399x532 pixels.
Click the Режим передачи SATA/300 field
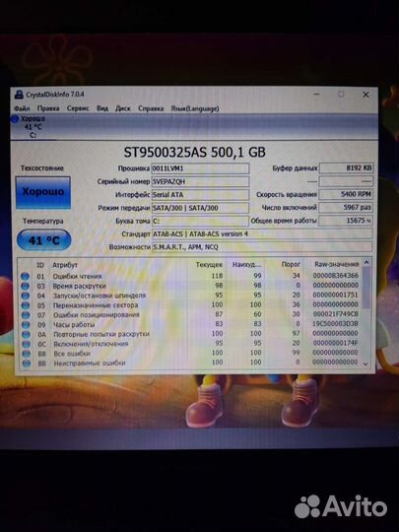pyautogui.click(x=200, y=208)
